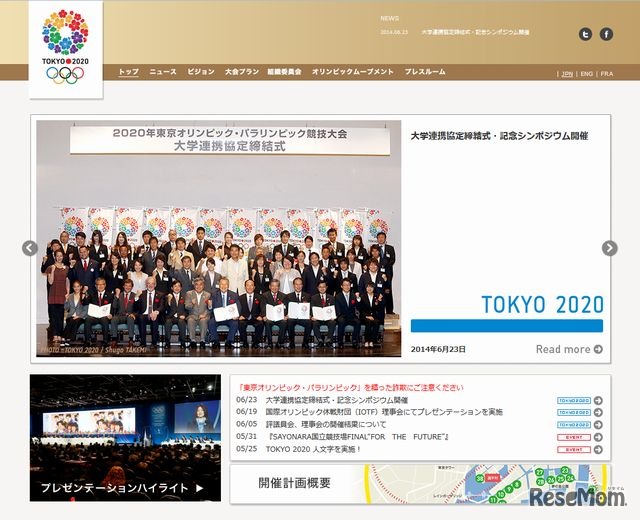Open 国際オリンピック休戦財団 news item
The height and width of the screenshot is (520, 640).
[384, 412]
